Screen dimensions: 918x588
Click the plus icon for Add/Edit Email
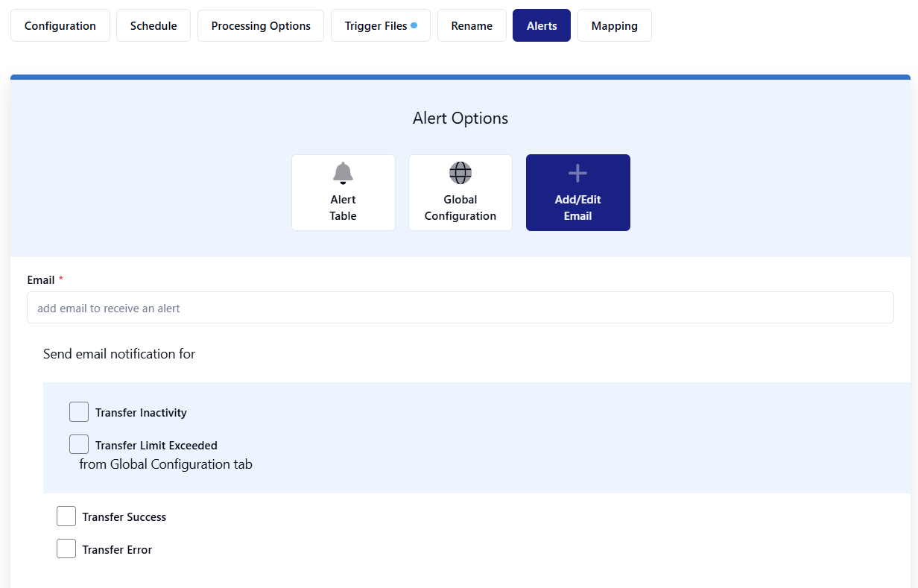click(577, 174)
